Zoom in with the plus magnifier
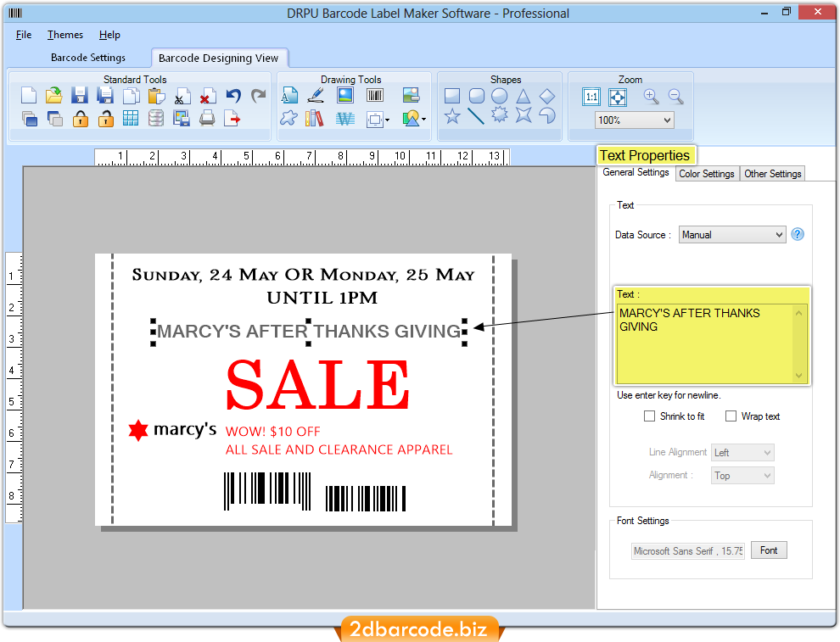Screen dimensions: 840x642 point(651,97)
